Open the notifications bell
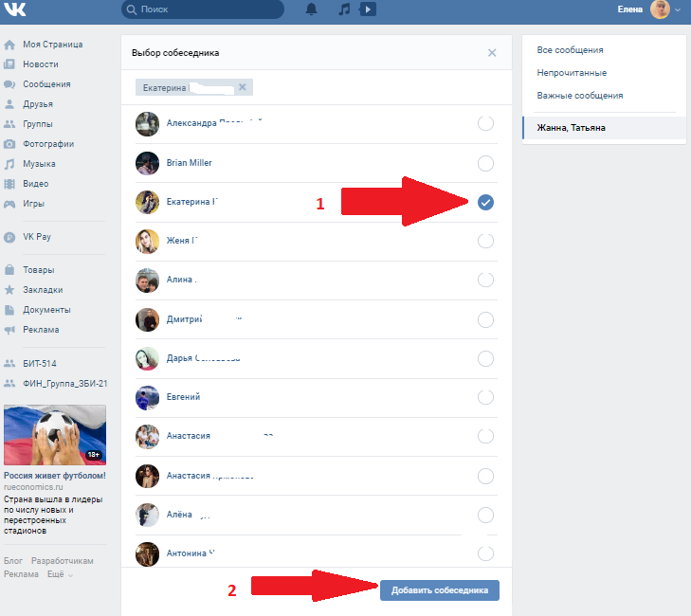The image size is (691, 616). point(312,9)
